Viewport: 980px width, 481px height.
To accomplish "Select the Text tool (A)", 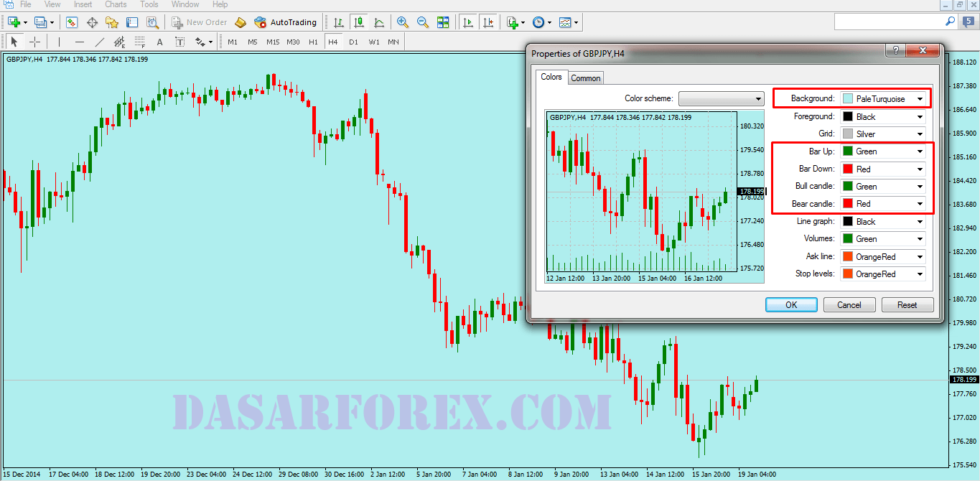I will coord(159,42).
